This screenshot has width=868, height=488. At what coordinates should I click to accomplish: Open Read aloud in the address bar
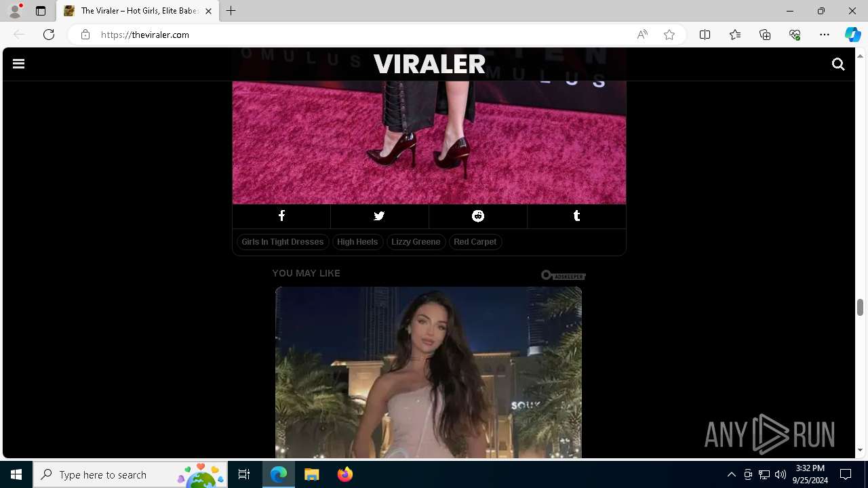click(x=642, y=35)
